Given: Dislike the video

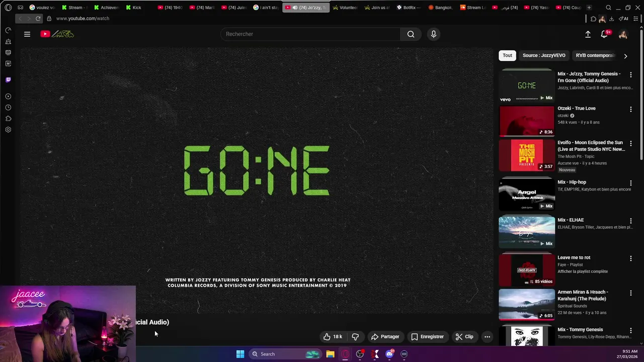Looking at the screenshot, I should coord(355,337).
